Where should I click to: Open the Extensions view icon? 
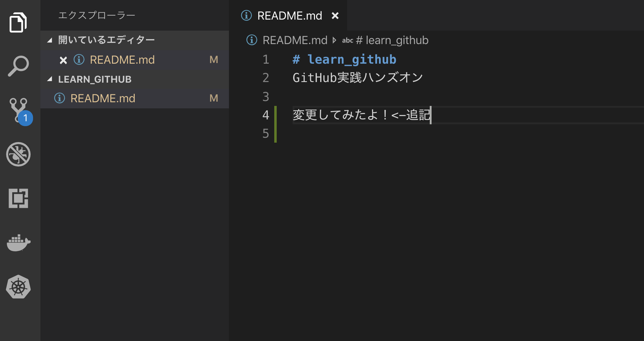18,198
